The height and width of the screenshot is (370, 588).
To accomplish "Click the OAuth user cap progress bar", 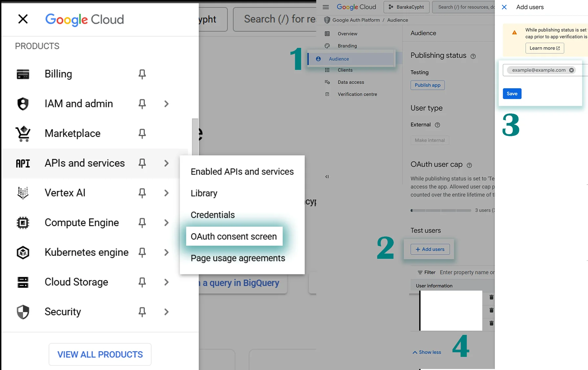I will [441, 210].
